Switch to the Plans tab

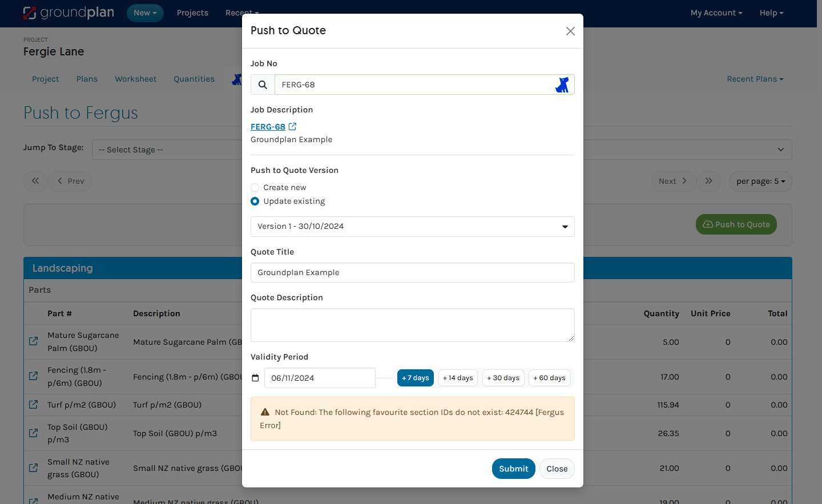[x=87, y=79]
